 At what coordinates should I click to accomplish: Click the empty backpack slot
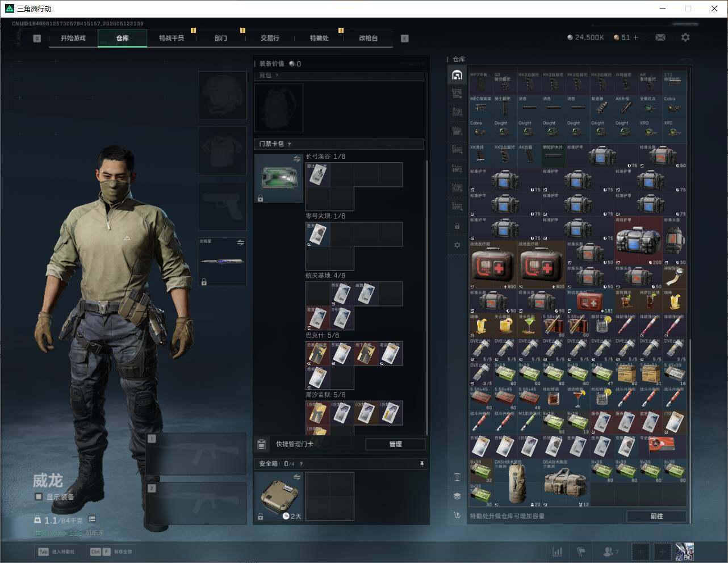(x=279, y=107)
